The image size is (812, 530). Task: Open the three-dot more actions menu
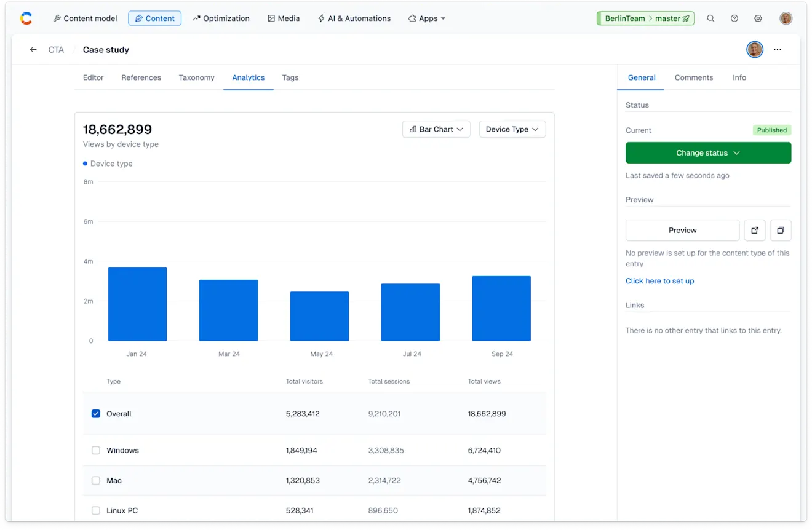pos(778,50)
